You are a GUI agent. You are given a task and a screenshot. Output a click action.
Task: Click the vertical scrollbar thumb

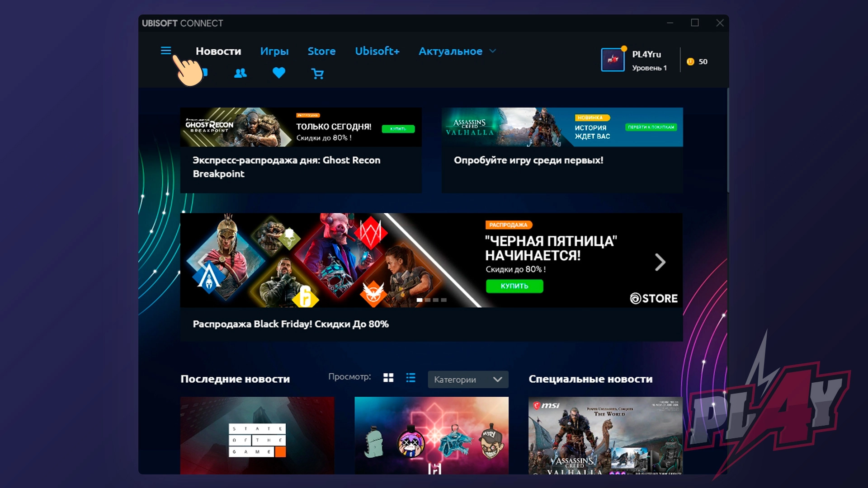[x=727, y=140]
